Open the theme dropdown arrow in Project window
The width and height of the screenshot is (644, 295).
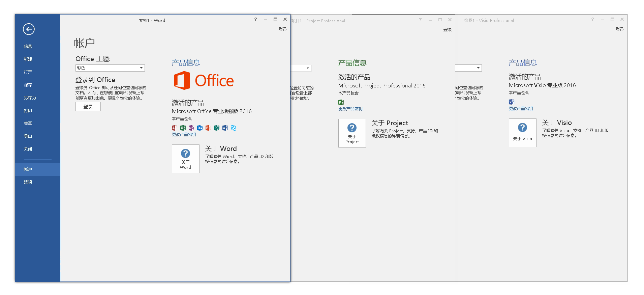click(x=308, y=68)
